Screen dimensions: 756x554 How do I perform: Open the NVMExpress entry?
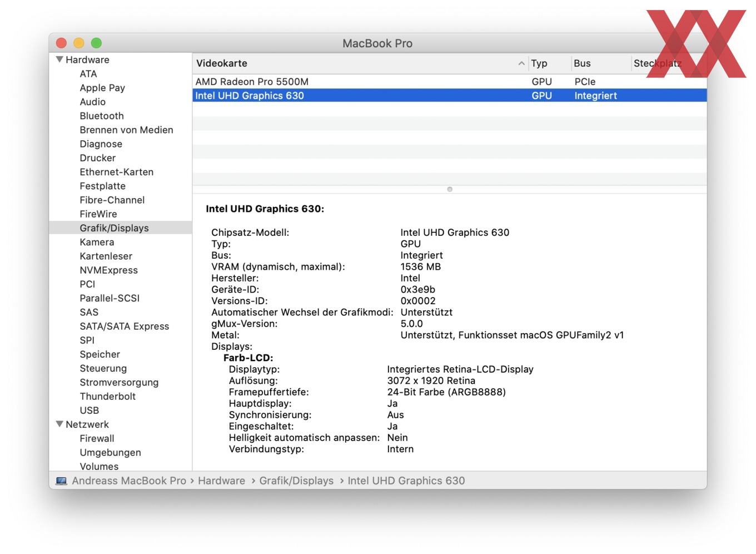[x=108, y=270]
